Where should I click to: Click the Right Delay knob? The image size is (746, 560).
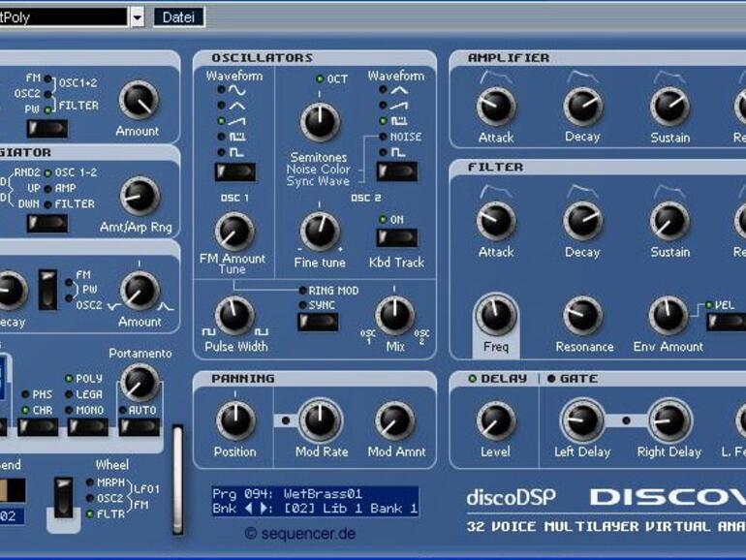pos(668,420)
